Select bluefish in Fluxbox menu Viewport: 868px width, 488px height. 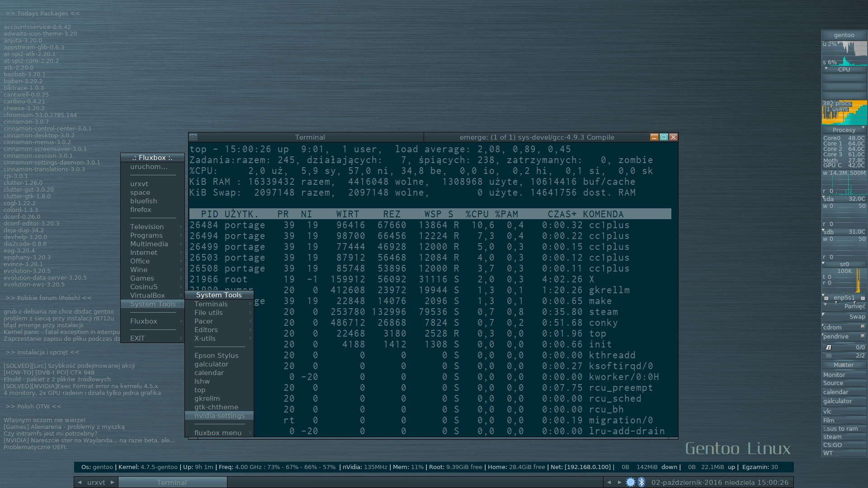click(x=153, y=201)
